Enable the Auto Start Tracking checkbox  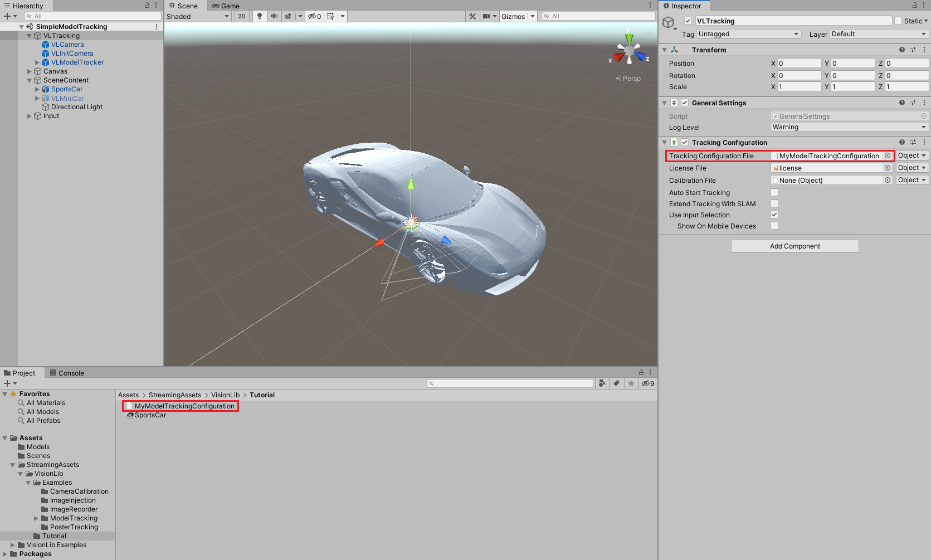(x=774, y=192)
